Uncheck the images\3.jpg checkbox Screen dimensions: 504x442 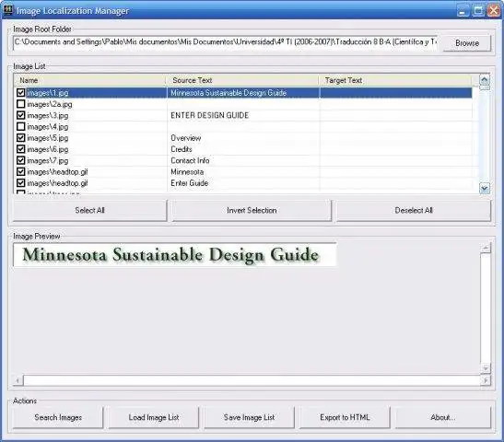[21, 115]
